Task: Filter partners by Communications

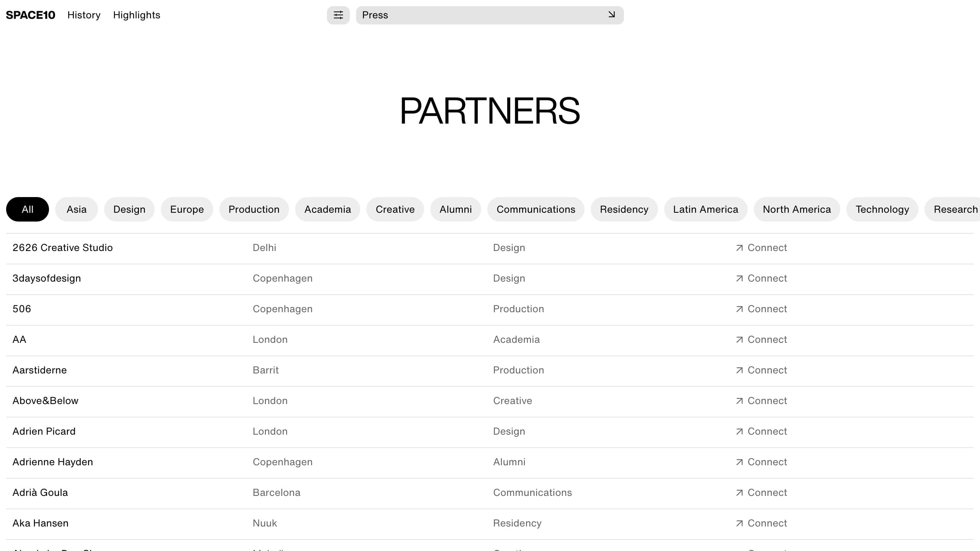Action: (536, 209)
